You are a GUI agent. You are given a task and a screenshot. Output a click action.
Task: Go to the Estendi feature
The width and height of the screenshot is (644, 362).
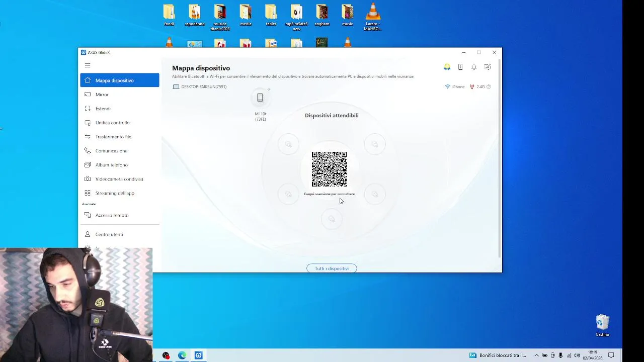(120, 109)
